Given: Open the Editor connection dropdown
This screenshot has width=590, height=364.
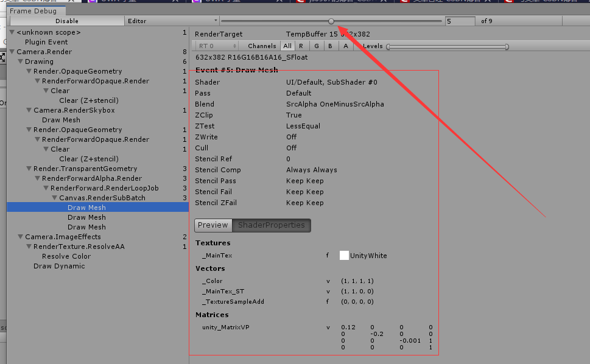Looking at the screenshot, I should 172,21.
